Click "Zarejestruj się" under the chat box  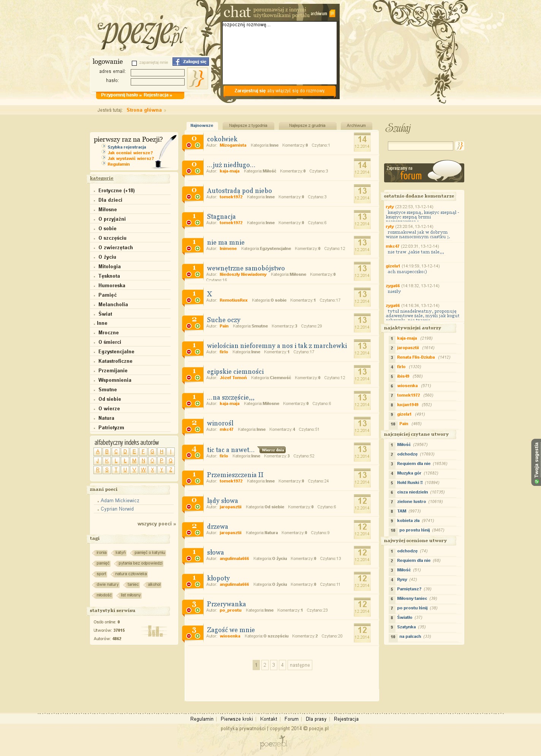pyautogui.click(x=250, y=91)
